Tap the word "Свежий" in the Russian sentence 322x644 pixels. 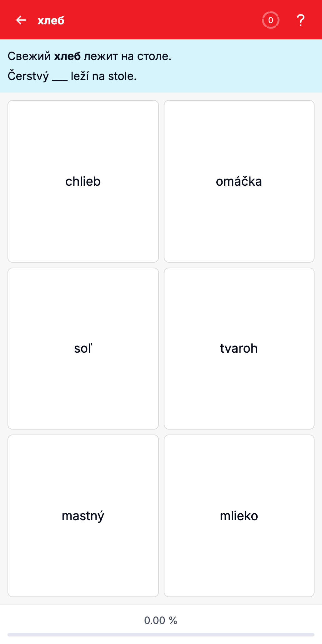click(29, 56)
